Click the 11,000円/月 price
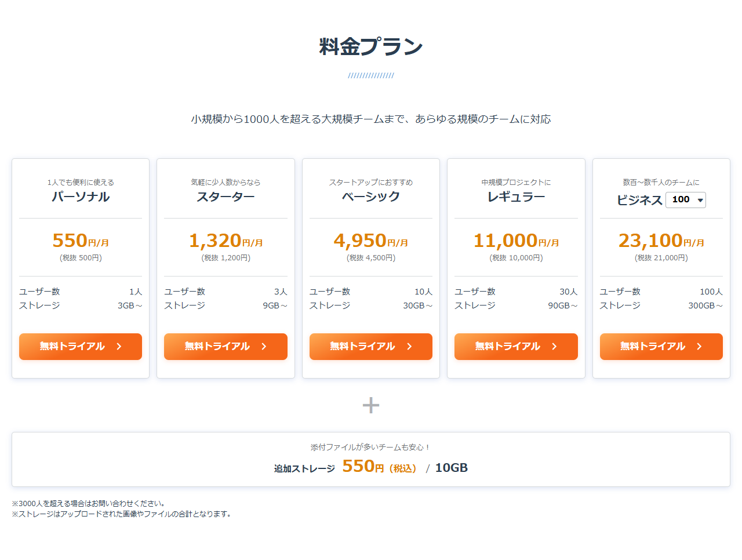742x560 pixels. coord(516,241)
